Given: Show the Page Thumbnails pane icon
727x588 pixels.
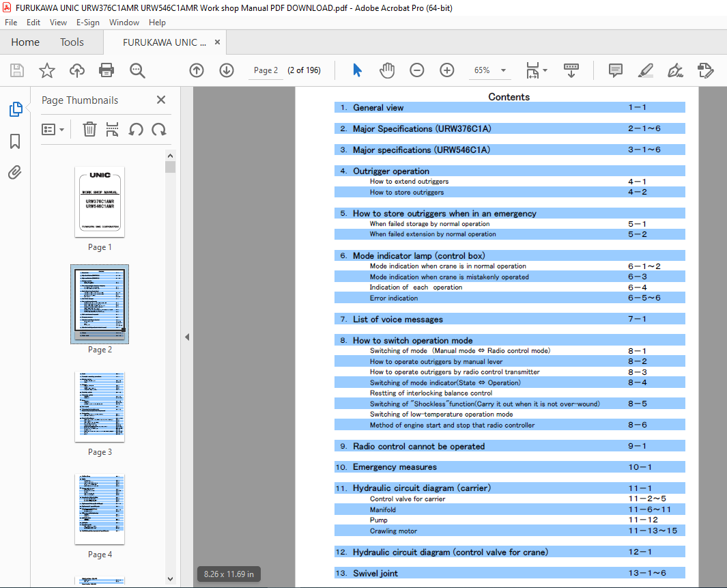Looking at the screenshot, I should tap(15, 109).
